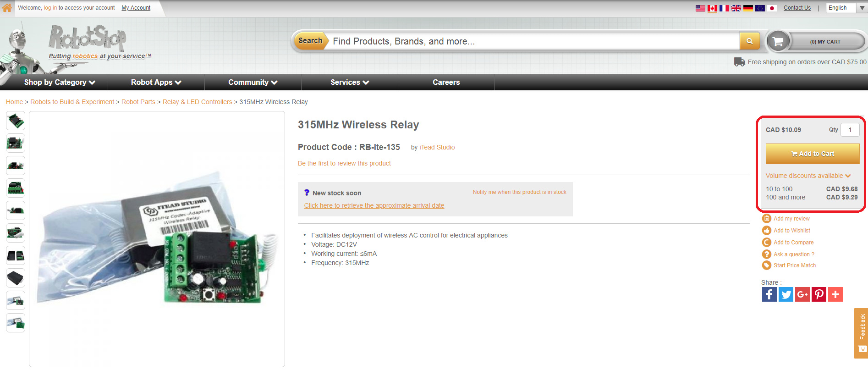The width and height of the screenshot is (868, 370).
Task: Click the Add my review icon
Action: 767,219
